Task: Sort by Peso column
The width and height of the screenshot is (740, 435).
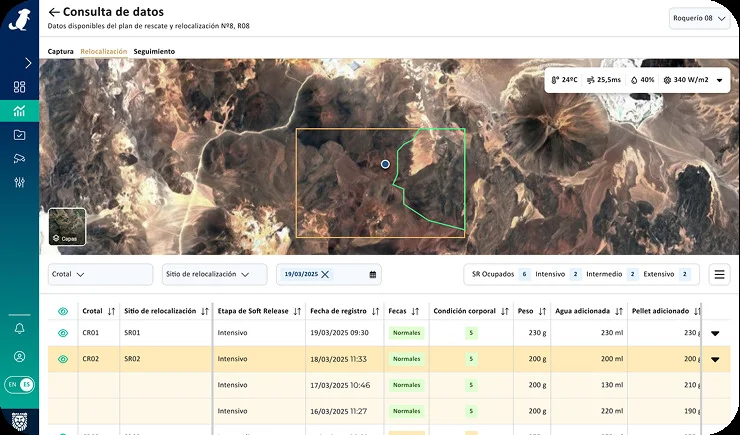Action: pos(542,311)
